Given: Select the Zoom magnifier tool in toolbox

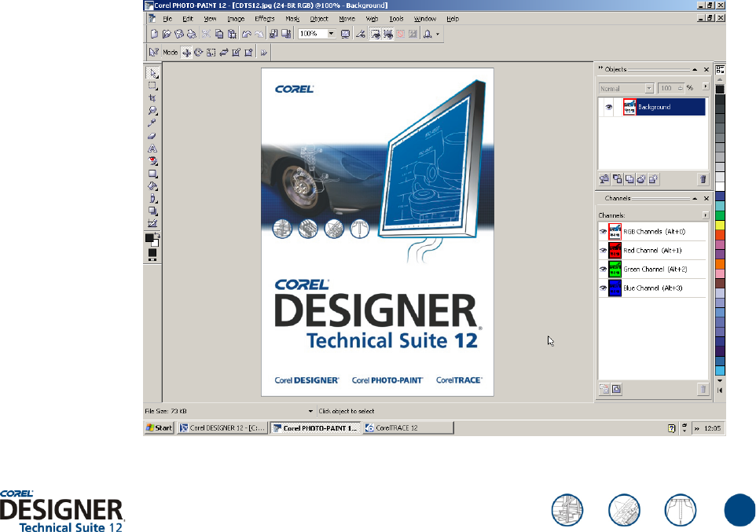Looking at the screenshot, I should (152, 111).
